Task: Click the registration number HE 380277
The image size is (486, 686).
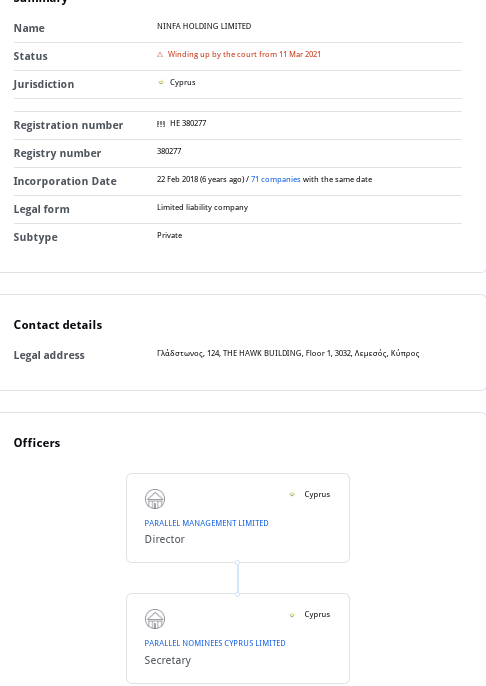Action: [188, 123]
